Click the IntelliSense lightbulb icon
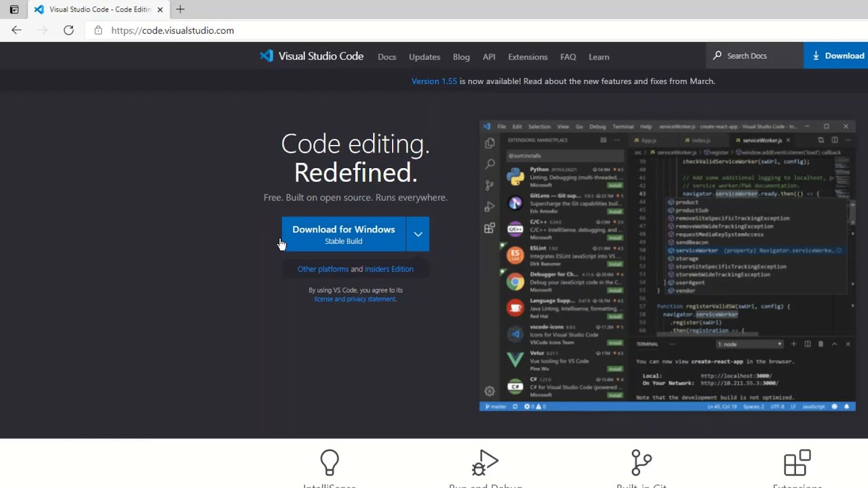 pyautogui.click(x=330, y=463)
